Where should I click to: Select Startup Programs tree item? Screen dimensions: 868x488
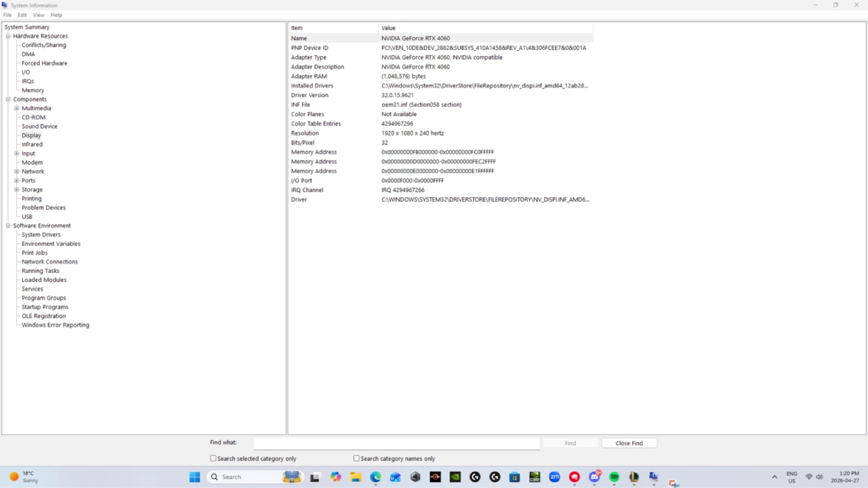tap(45, 307)
